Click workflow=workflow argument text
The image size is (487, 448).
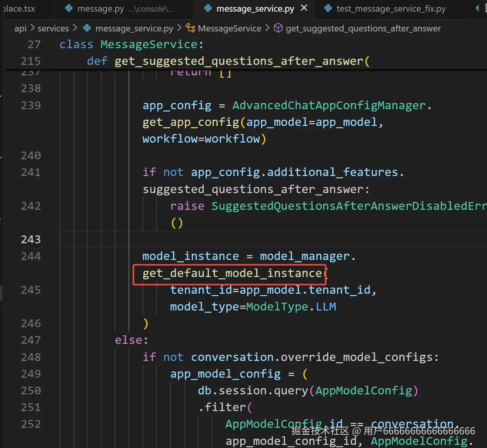coord(201,139)
